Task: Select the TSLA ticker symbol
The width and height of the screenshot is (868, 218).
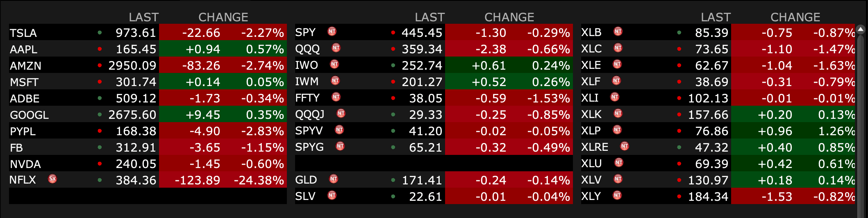Action: [23, 33]
